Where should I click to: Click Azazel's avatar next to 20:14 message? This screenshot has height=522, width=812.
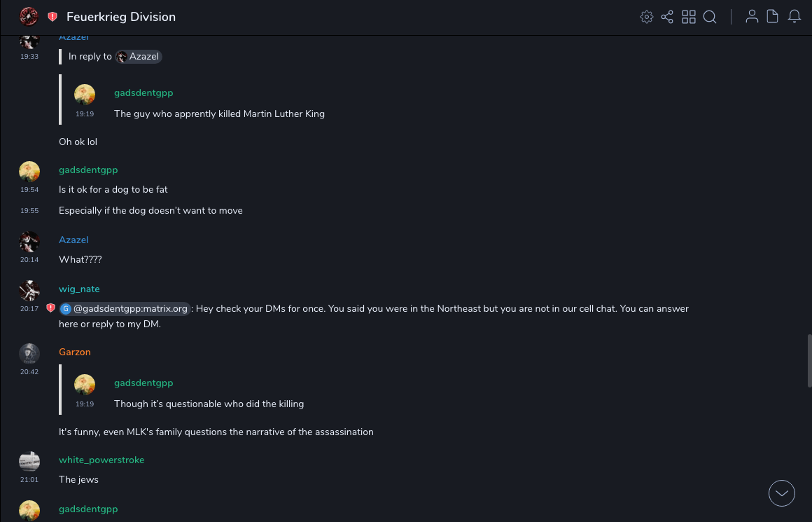pyautogui.click(x=29, y=242)
